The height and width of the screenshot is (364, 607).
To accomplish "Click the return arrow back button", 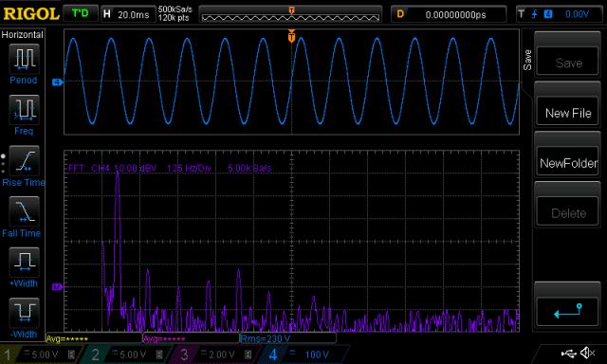I will click(x=568, y=311).
